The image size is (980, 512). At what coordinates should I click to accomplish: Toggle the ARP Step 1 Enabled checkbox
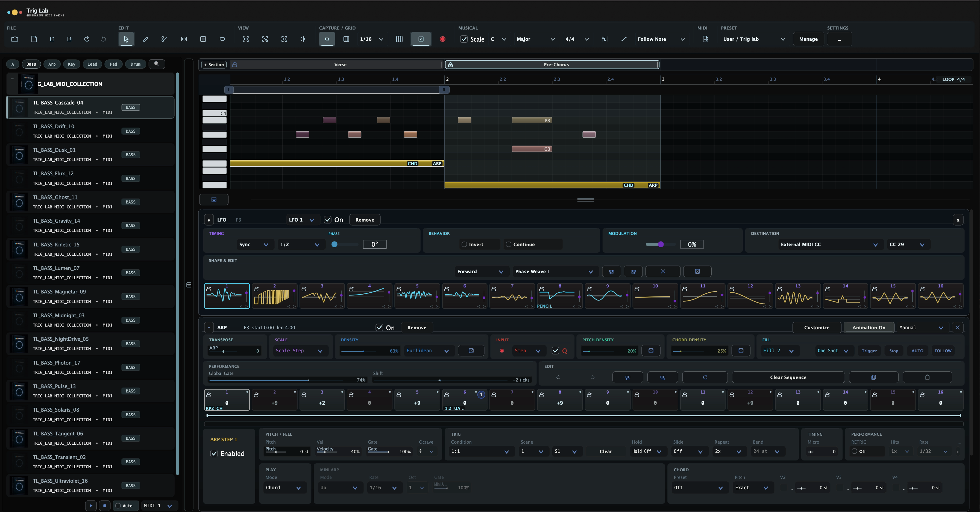pyautogui.click(x=214, y=453)
